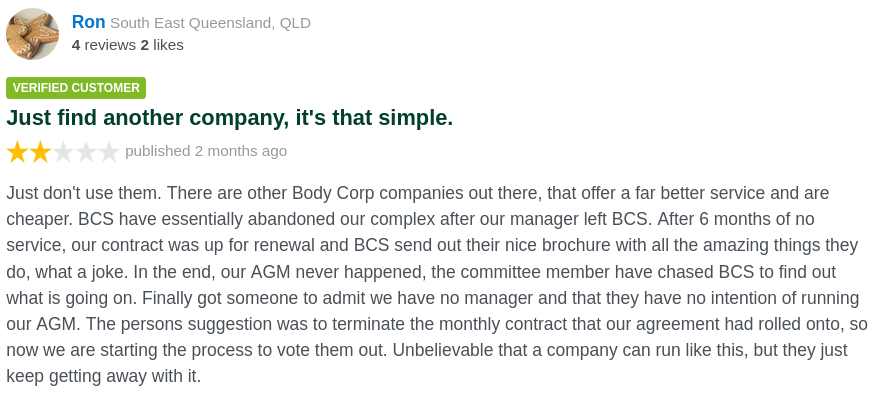The image size is (881, 399).
Task: Open reviewer Ron's profile name link
Action: [x=88, y=22]
